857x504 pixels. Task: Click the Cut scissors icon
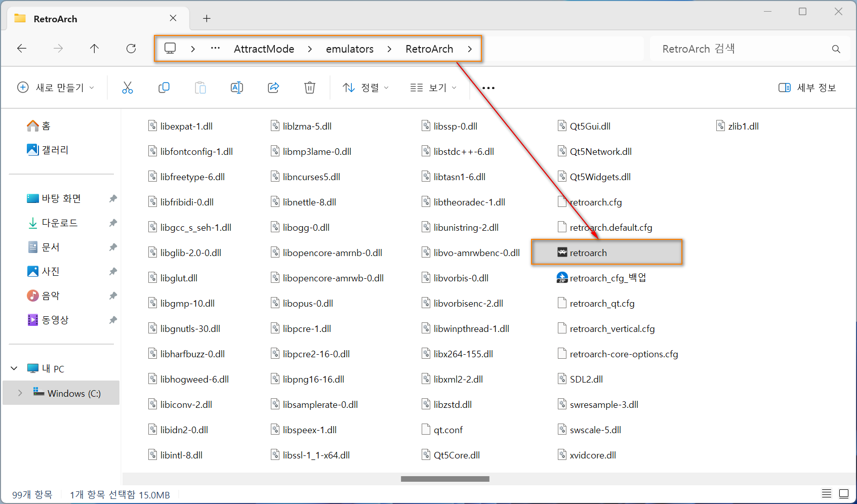(128, 88)
